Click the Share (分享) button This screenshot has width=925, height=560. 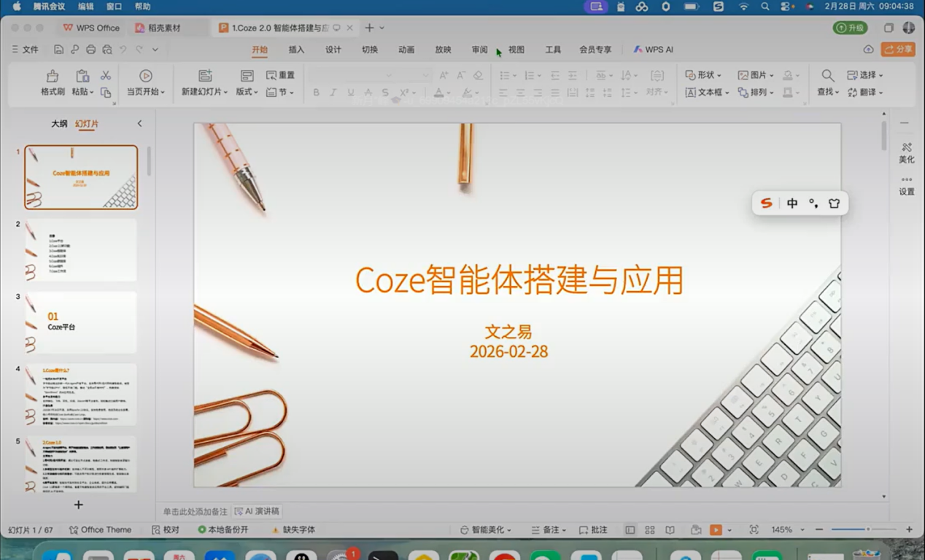coord(898,50)
